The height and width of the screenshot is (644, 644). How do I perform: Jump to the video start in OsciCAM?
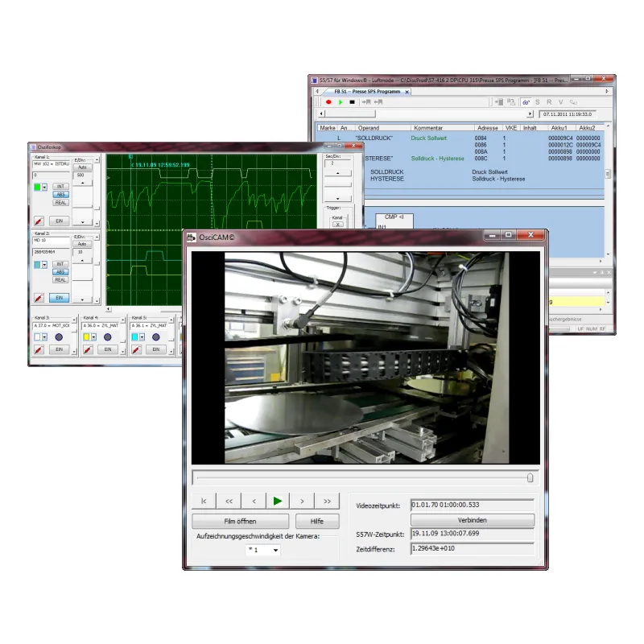click(x=204, y=501)
